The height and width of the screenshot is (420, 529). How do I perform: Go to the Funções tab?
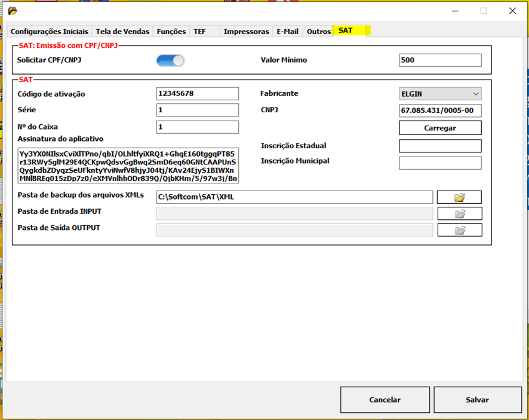click(x=171, y=32)
